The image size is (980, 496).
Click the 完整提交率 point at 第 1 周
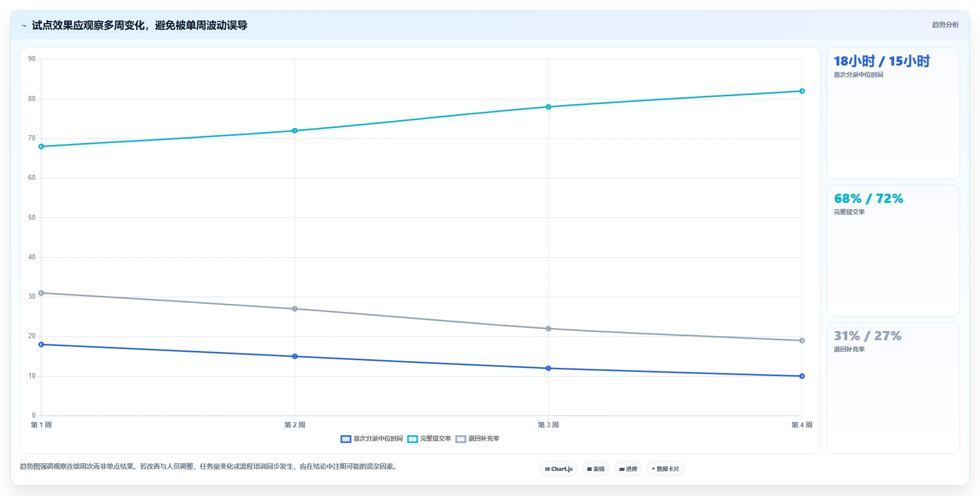click(x=42, y=147)
